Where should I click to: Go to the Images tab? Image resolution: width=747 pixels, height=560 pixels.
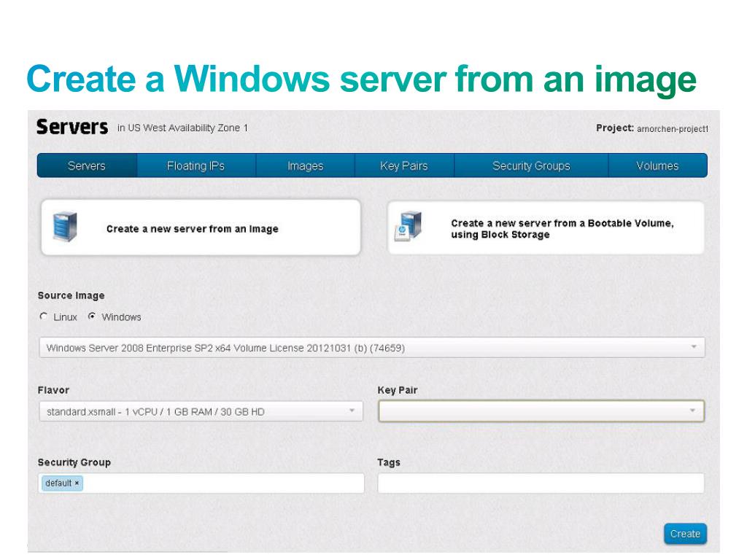tap(306, 166)
